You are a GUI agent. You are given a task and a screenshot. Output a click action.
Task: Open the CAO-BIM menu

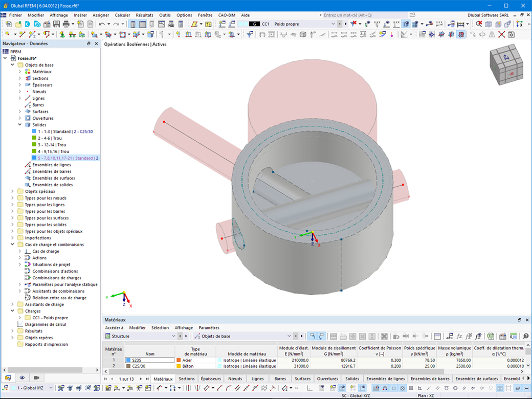[227, 15]
